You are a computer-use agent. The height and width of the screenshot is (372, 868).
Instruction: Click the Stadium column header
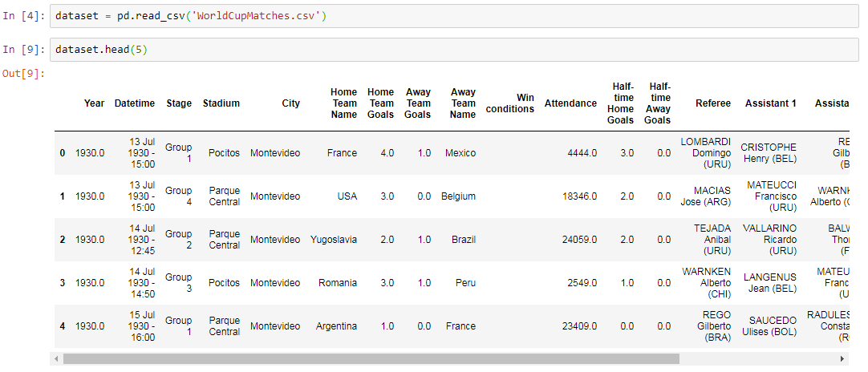point(221,103)
